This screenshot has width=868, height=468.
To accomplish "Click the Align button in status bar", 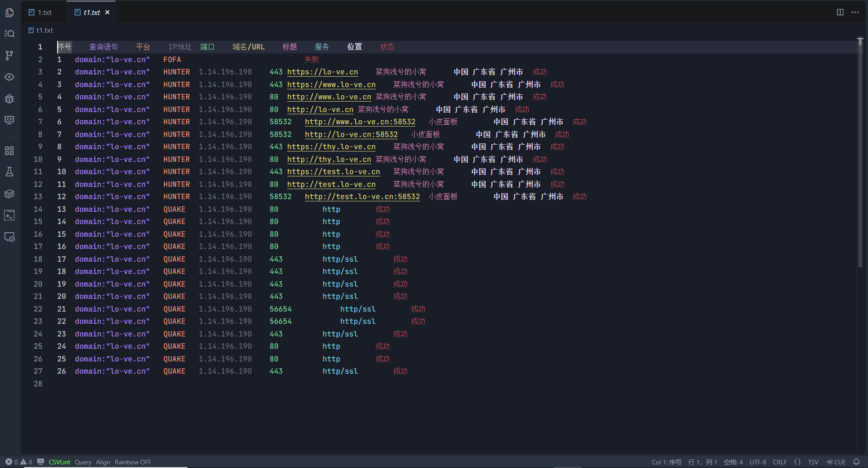I will pos(103,462).
